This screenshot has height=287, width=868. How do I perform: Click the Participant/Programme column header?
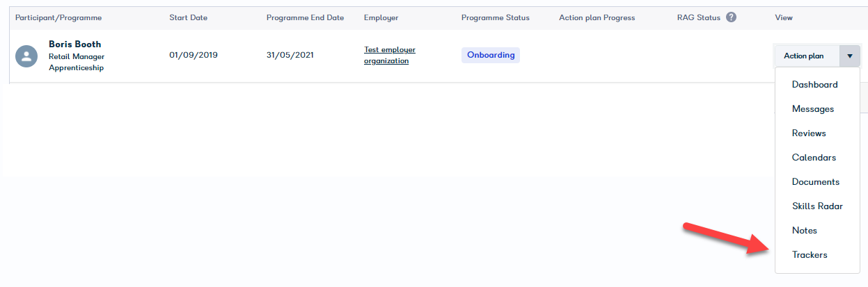tap(58, 18)
